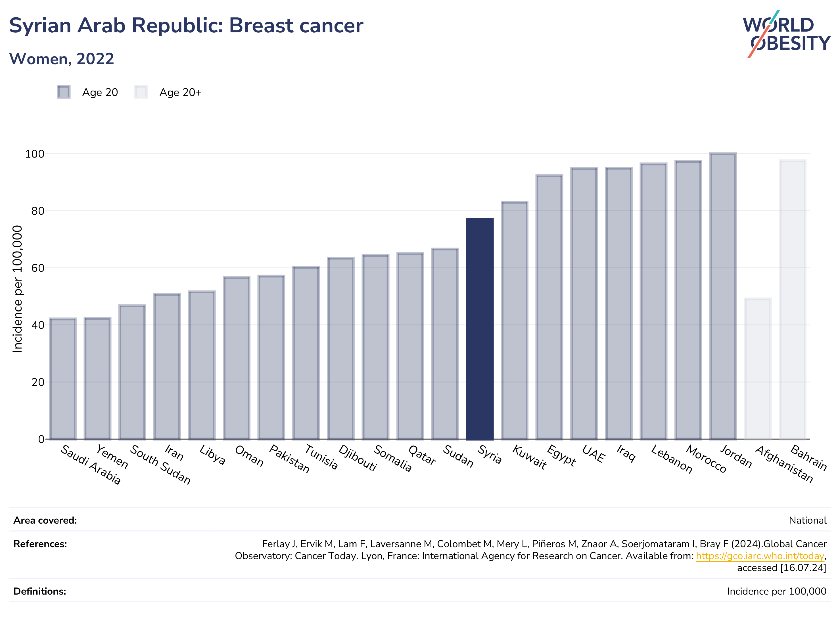Select the Saudi Arabia bar
The width and height of the screenshot is (840, 617).
point(63,379)
